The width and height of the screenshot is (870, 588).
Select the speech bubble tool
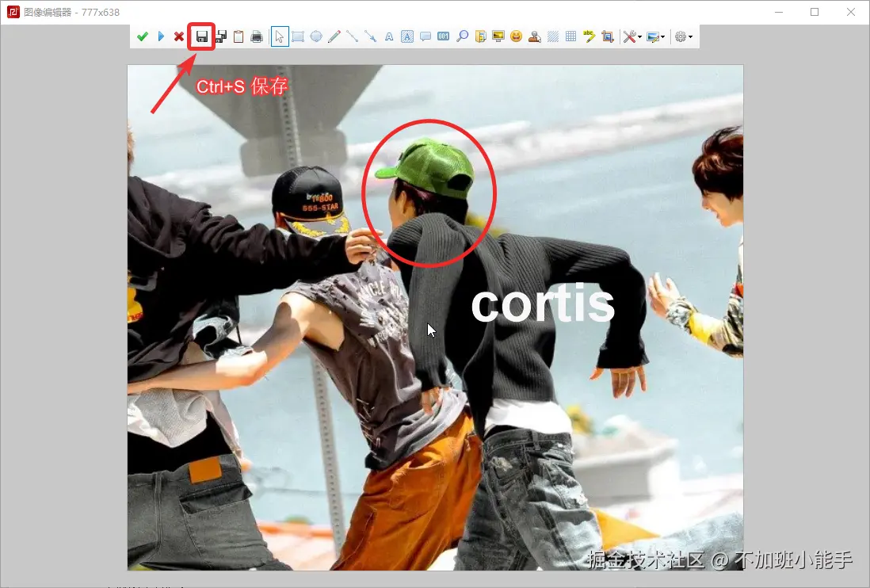point(425,36)
